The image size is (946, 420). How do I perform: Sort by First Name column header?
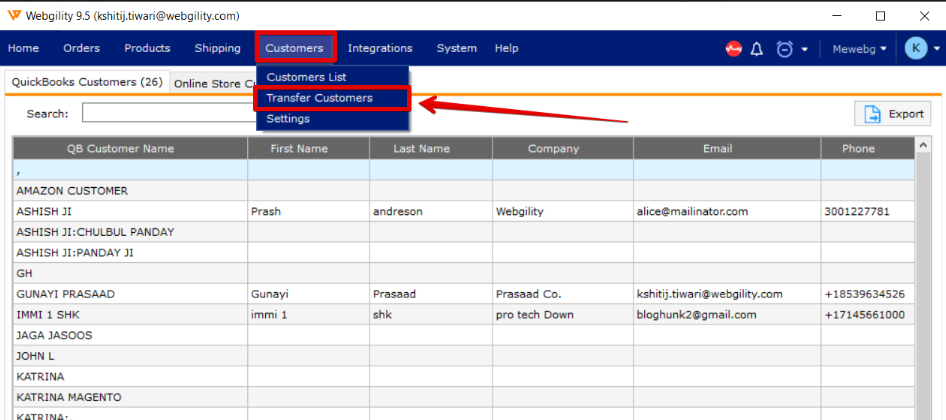(x=308, y=148)
